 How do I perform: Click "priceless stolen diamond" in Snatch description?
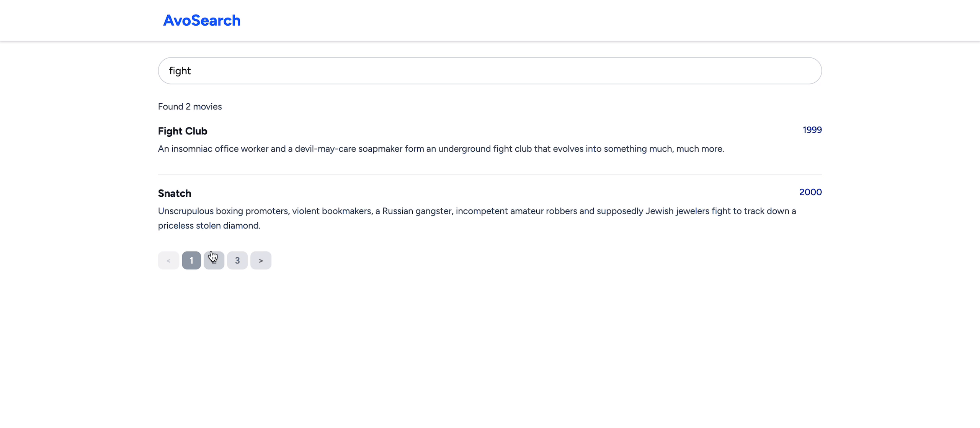click(x=209, y=226)
